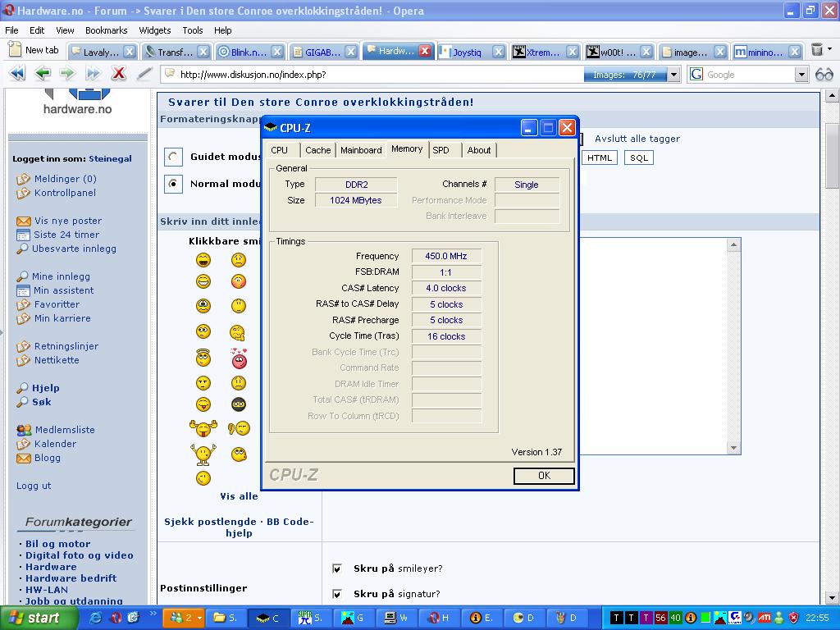Click the fast forward navigation icon
This screenshot has width=840, height=630.
pos(93,73)
